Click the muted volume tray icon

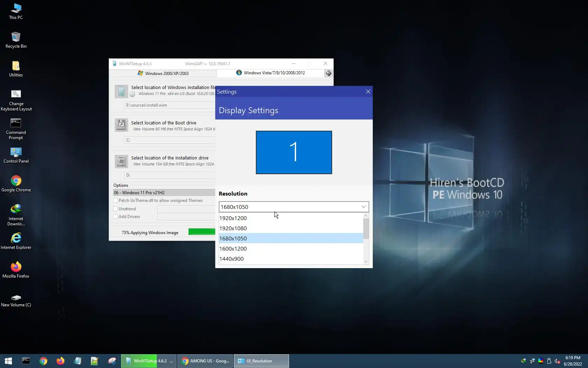[x=558, y=361]
